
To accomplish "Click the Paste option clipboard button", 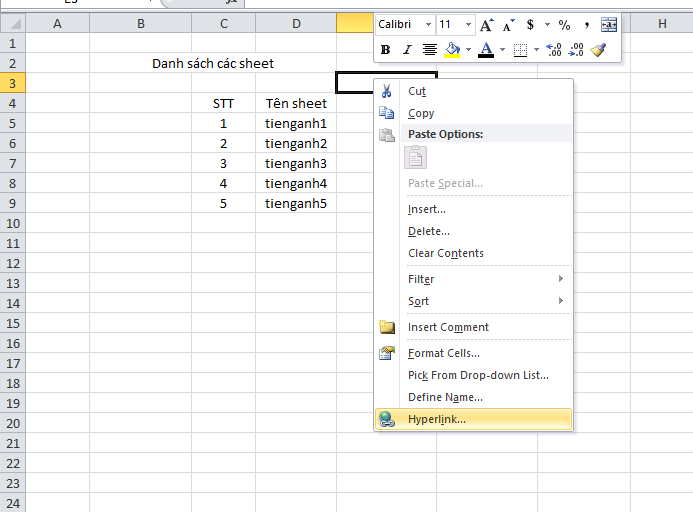I will (x=415, y=158).
